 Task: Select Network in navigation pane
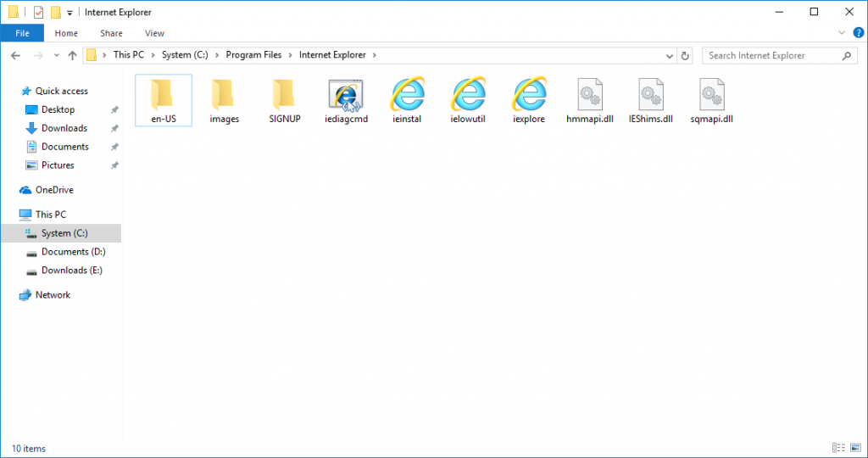53,294
